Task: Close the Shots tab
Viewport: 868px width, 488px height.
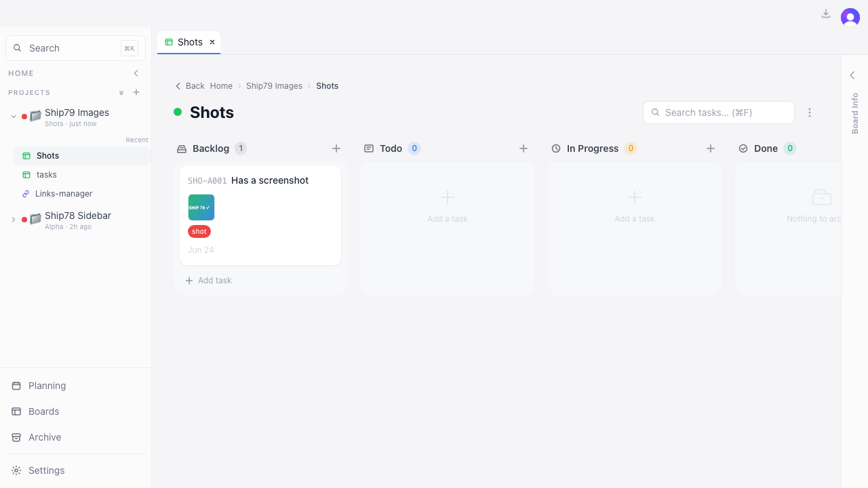Action: (x=212, y=42)
